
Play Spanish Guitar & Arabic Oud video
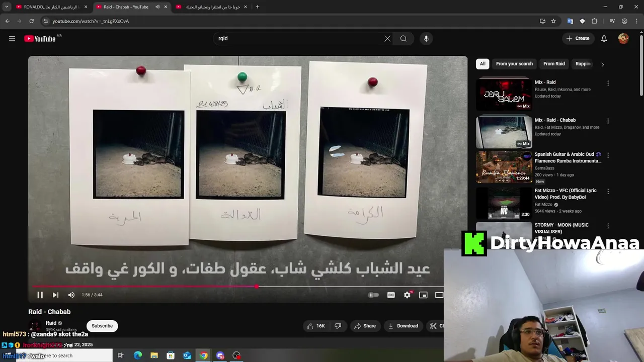tap(504, 167)
